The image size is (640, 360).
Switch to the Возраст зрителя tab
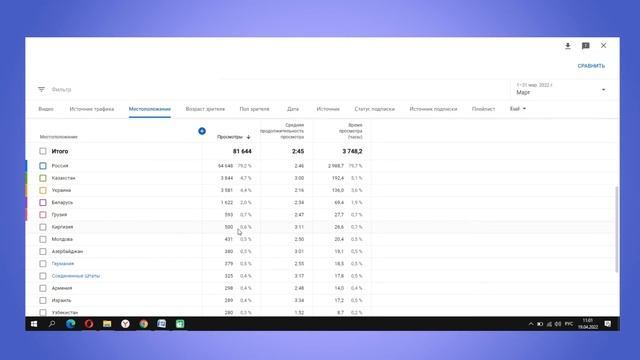tap(205, 109)
